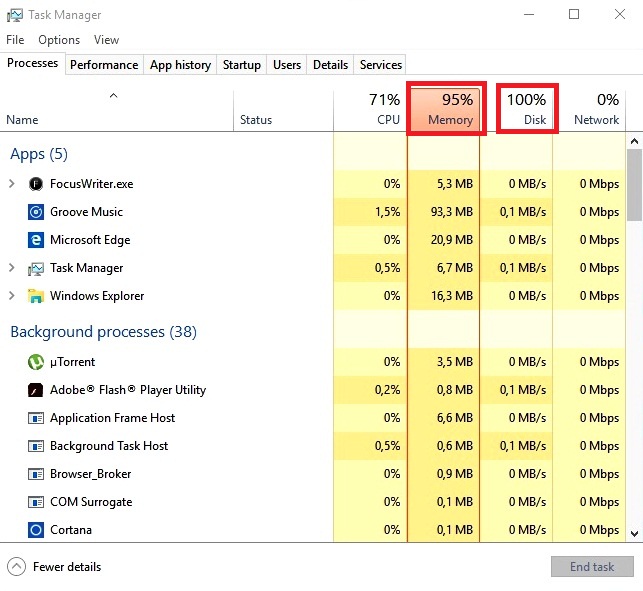The height and width of the screenshot is (591, 643).
Task: Select the Background processes (38) heading
Action: [104, 332]
